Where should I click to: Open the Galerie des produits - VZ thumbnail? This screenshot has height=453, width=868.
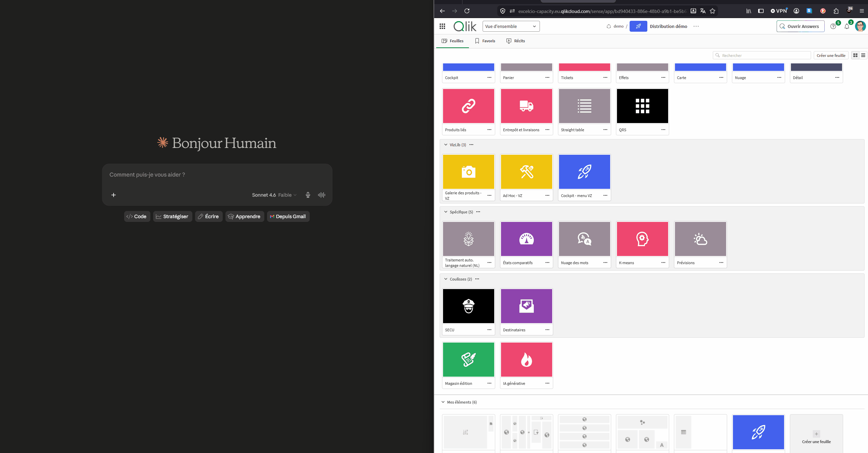click(468, 172)
